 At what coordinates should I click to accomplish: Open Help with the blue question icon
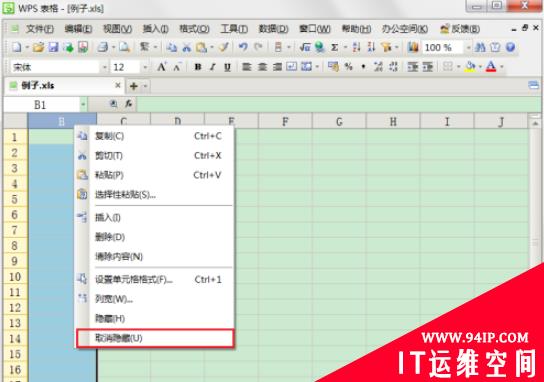510,47
